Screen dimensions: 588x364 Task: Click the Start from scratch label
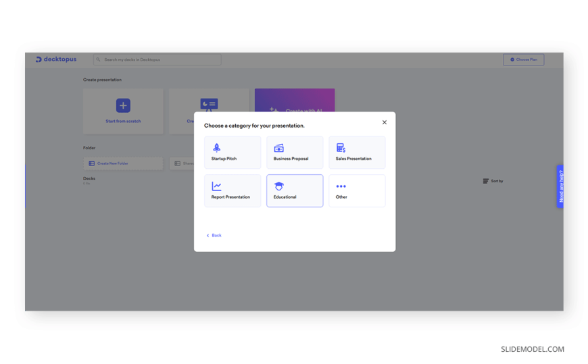coord(123,122)
